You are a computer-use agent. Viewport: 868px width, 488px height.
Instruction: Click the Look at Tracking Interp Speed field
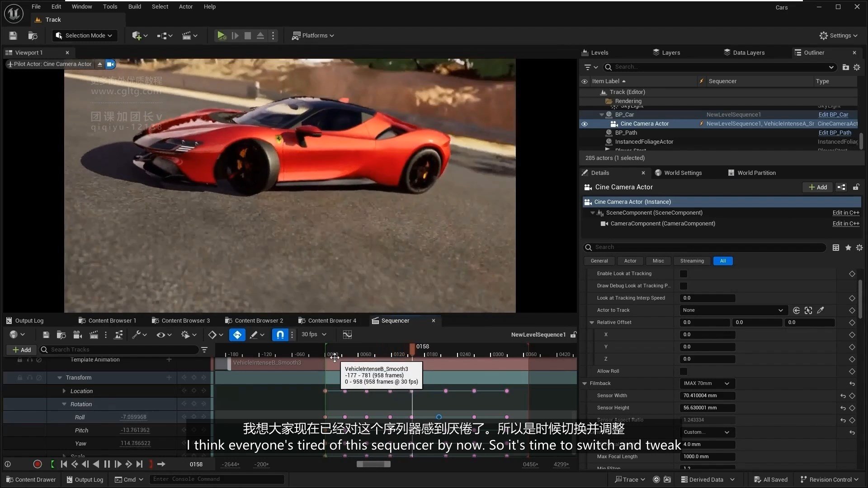pyautogui.click(x=708, y=298)
